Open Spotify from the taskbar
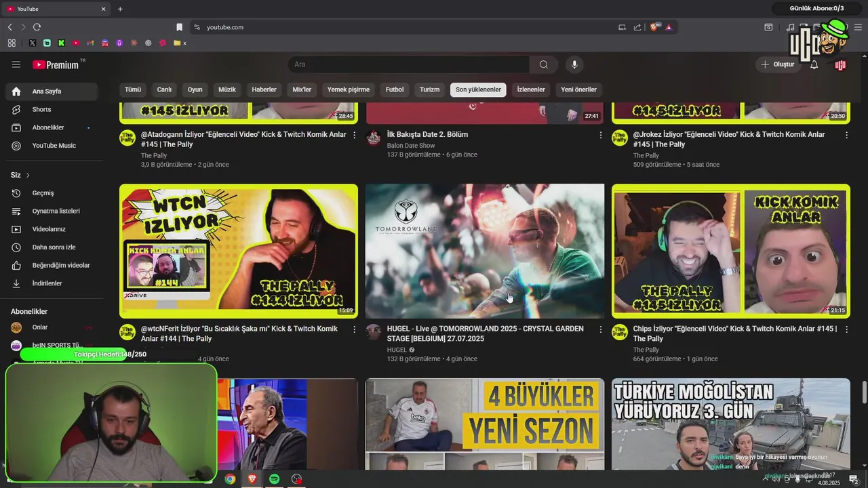The image size is (868, 488). [274, 479]
